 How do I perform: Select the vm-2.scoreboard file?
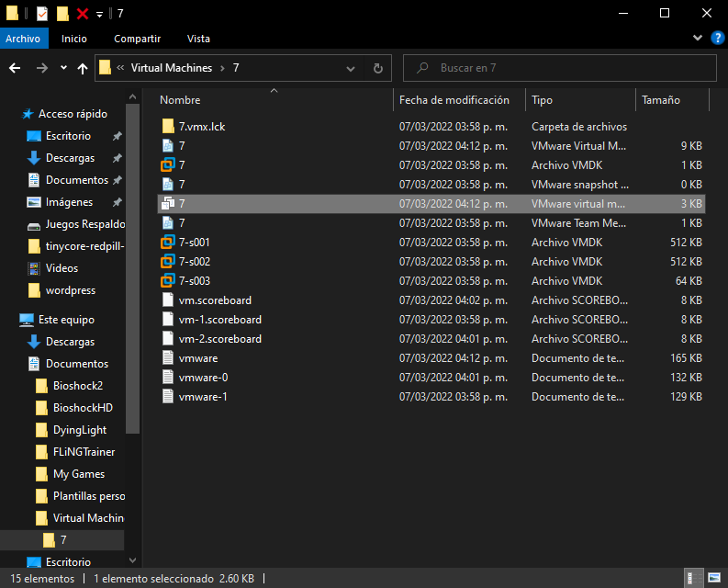point(220,339)
